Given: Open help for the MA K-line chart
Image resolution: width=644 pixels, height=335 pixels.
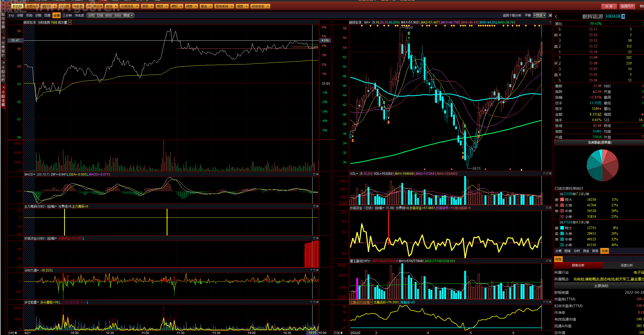Looking at the screenshot, I should [x=550, y=22].
